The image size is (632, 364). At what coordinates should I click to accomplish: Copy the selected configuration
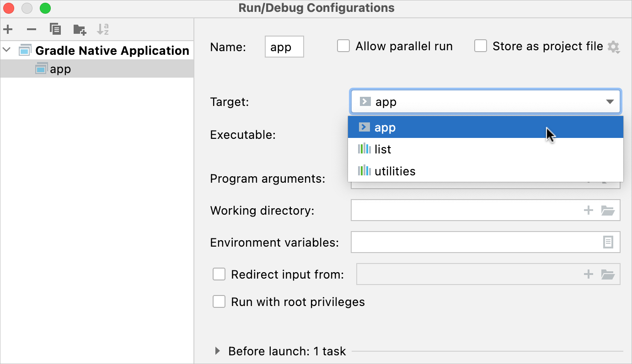(x=55, y=30)
